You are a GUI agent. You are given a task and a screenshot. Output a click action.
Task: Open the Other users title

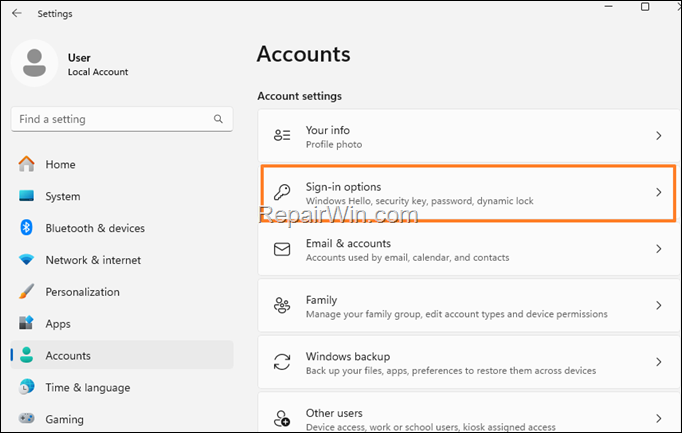pyautogui.click(x=334, y=413)
